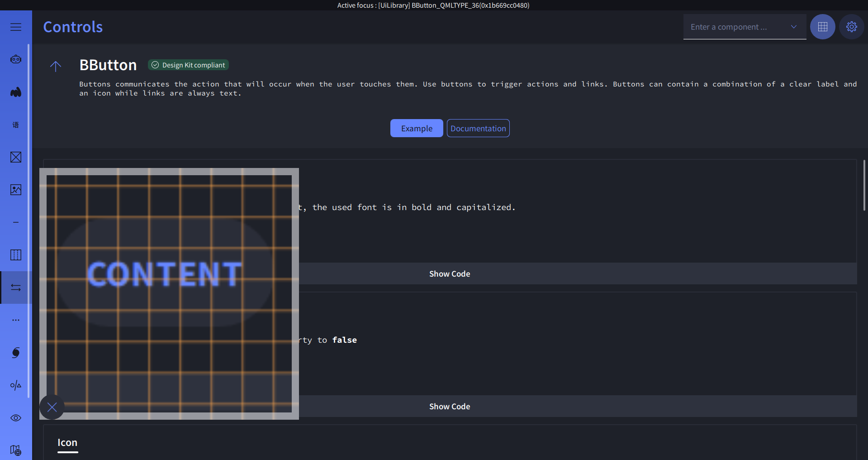
Task: Click the dash separator sidebar icon
Action: 16,222
